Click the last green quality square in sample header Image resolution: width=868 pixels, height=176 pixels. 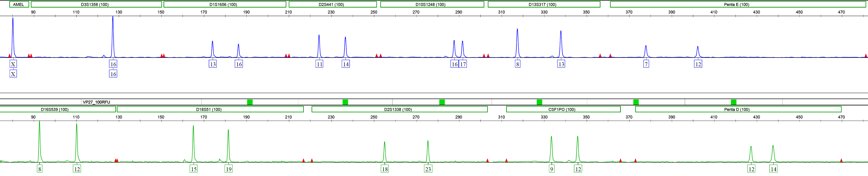tap(733, 102)
